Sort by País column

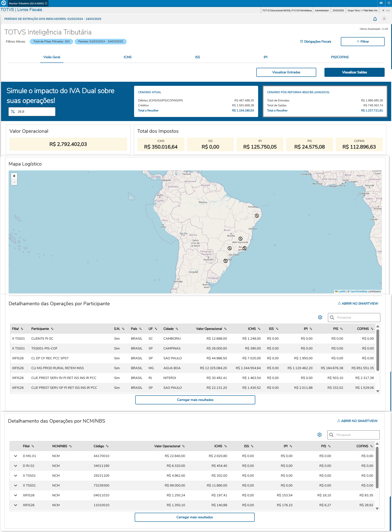pos(140,329)
